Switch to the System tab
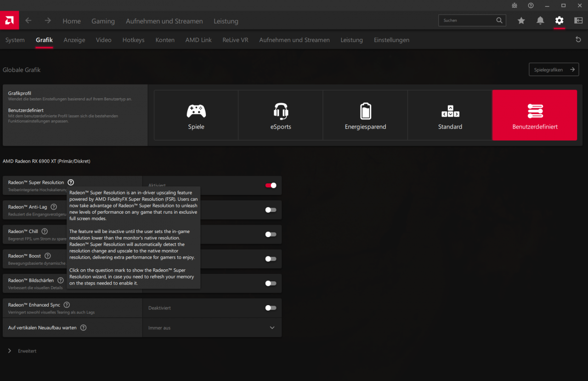588x381 pixels. [x=15, y=40]
